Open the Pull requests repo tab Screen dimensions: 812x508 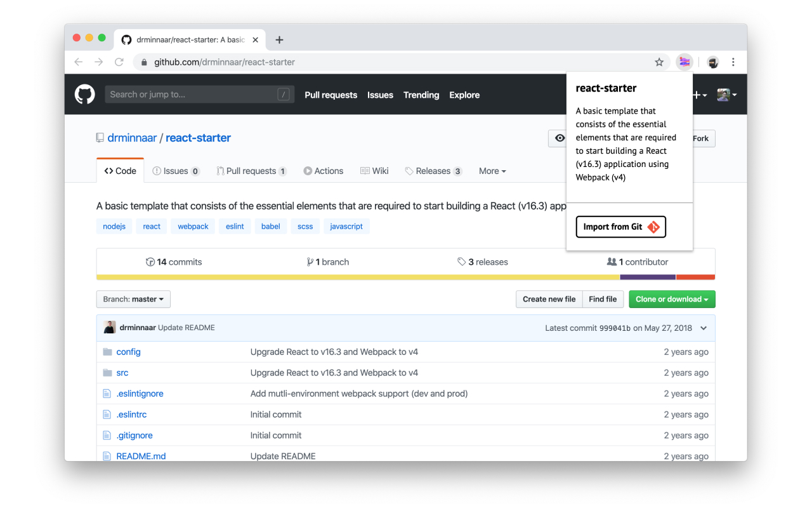click(x=251, y=171)
